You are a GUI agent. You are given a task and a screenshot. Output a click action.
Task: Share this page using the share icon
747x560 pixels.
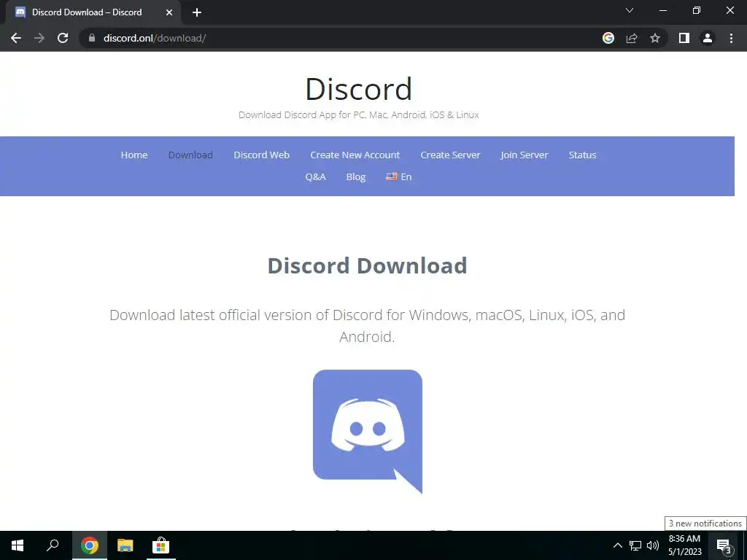(632, 38)
